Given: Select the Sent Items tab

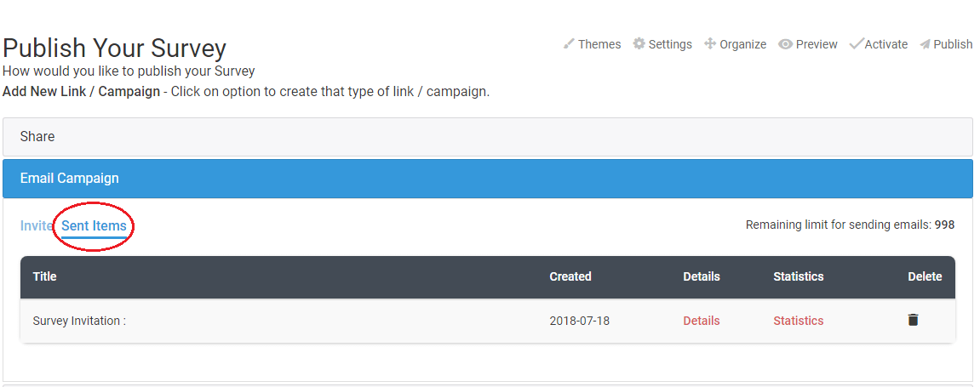Looking at the screenshot, I should click(94, 226).
